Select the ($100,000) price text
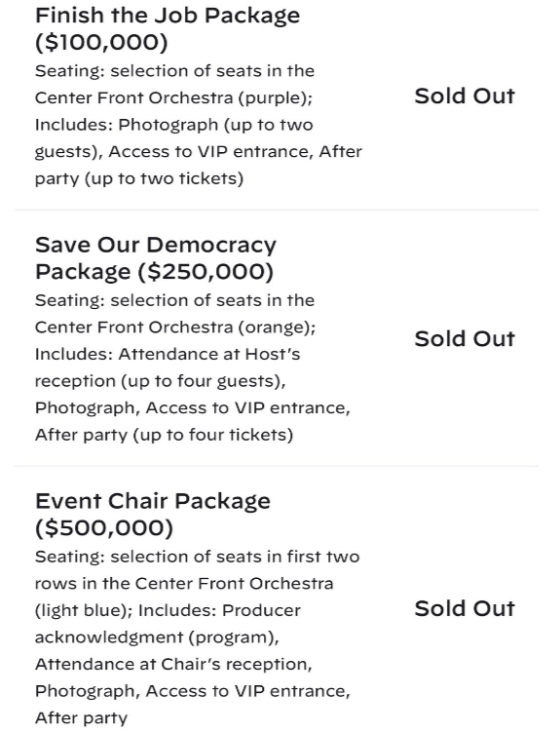Viewport: 560px width, 733px height. tap(101, 43)
